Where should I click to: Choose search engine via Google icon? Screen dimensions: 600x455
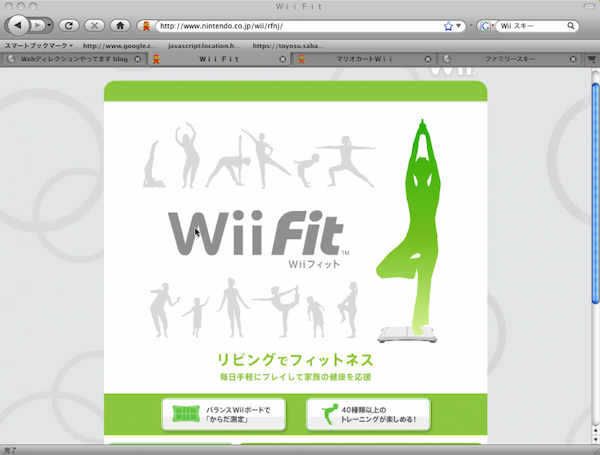point(486,26)
